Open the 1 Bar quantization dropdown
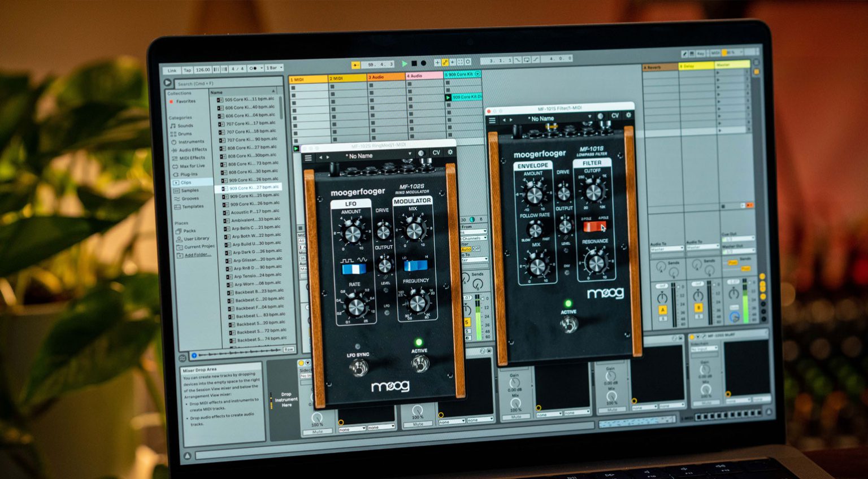Image resolution: width=868 pixels, height=479 pixels. (274, 68)
